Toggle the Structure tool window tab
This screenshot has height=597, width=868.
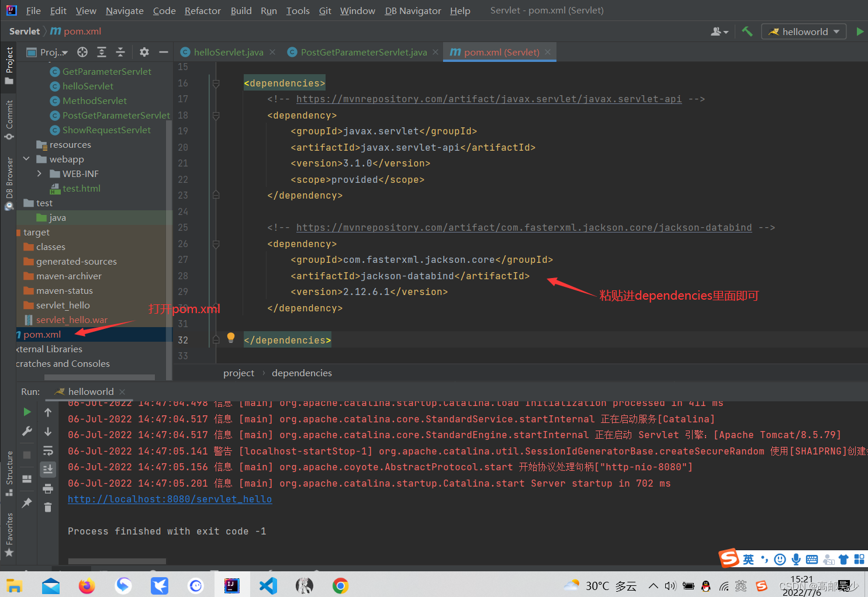(x=9, y=473)
